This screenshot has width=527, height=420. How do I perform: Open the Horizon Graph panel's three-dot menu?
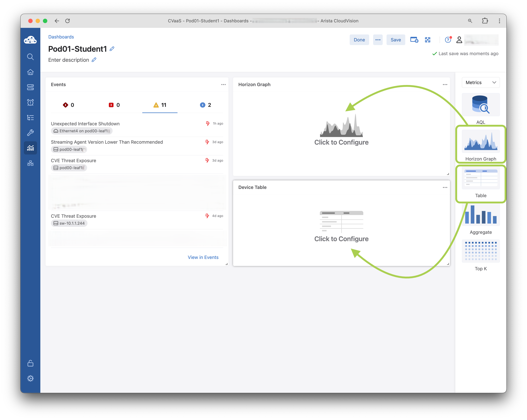(x=445, y=84)
